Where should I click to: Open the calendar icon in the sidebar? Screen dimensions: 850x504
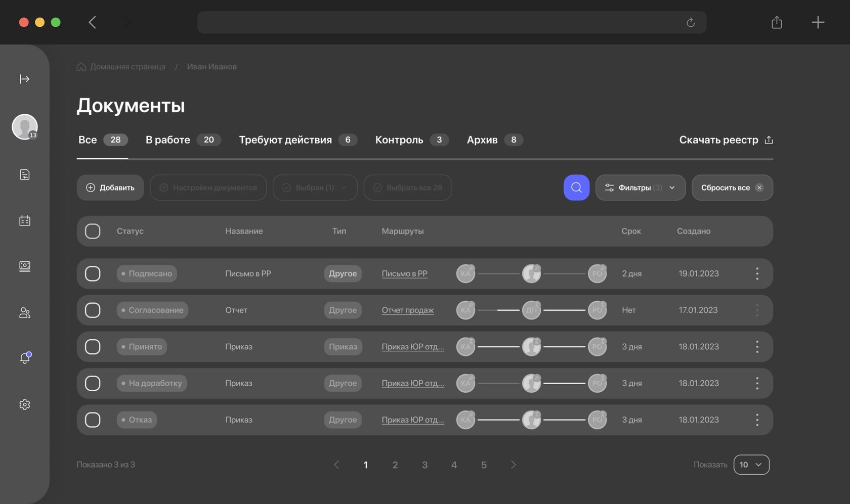coord(24,220)
